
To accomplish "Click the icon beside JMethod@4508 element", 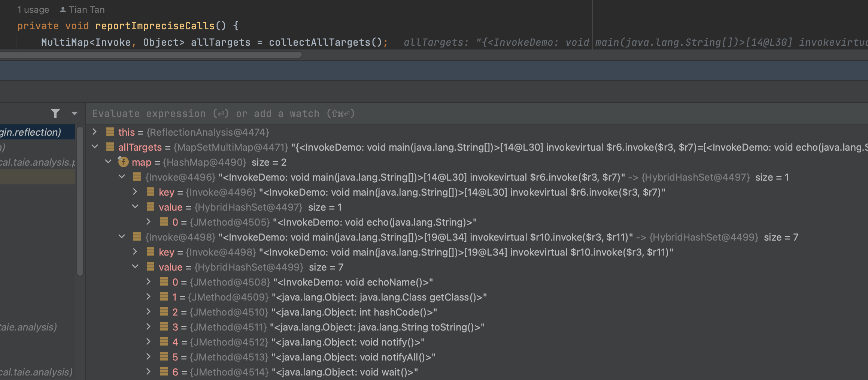I will 164,281.
